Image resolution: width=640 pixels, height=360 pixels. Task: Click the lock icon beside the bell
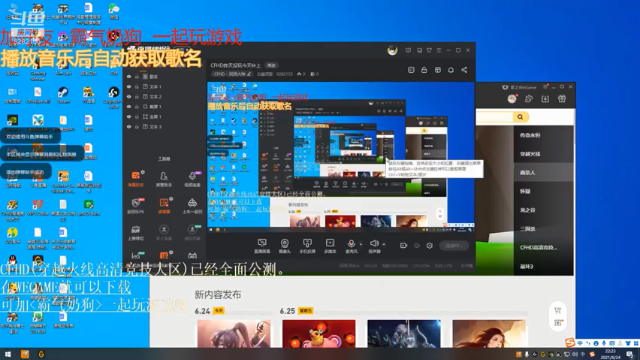pos(424,70)
